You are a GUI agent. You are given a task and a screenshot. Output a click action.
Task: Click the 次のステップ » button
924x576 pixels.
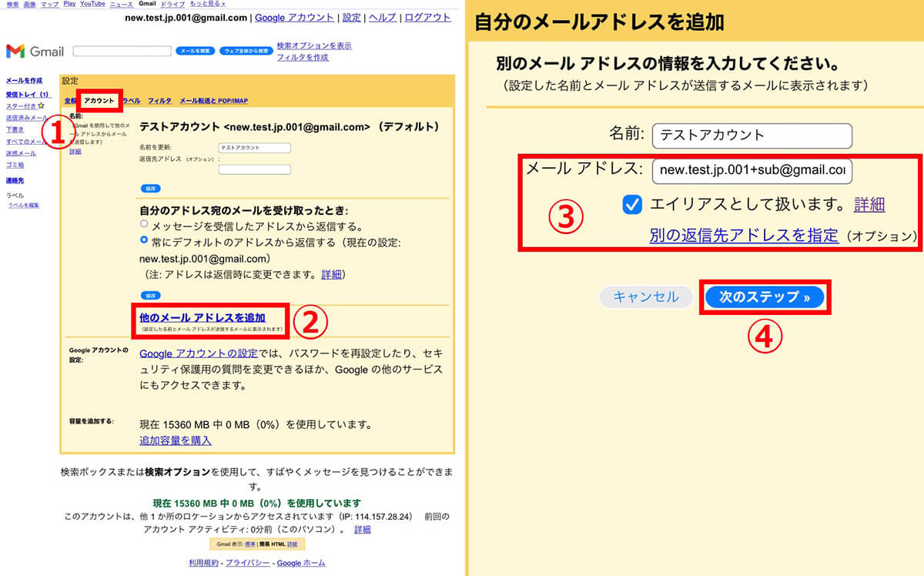(x=765, y=296)
